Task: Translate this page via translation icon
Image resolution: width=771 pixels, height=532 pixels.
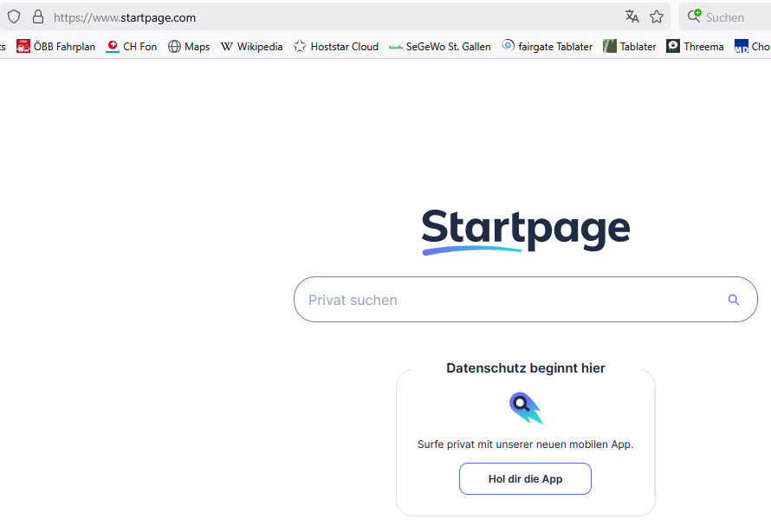Action: click(632, 16)
